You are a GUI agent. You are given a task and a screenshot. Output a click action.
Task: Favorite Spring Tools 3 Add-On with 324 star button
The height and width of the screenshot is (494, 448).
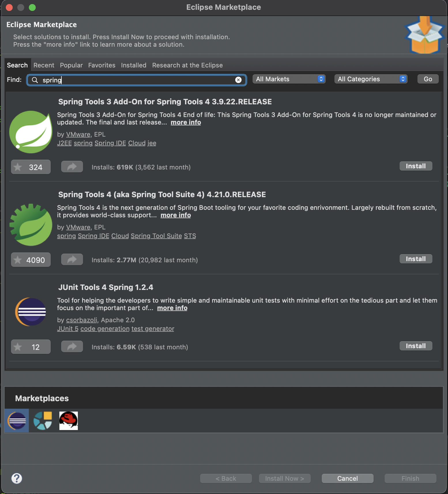click(x=31, y=167)
